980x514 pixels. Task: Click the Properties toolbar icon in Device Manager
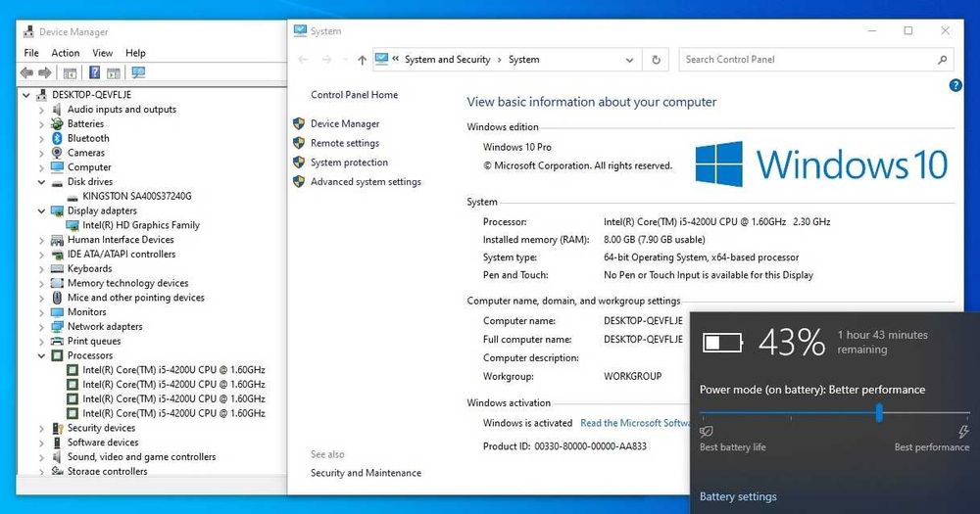point(70,73)
